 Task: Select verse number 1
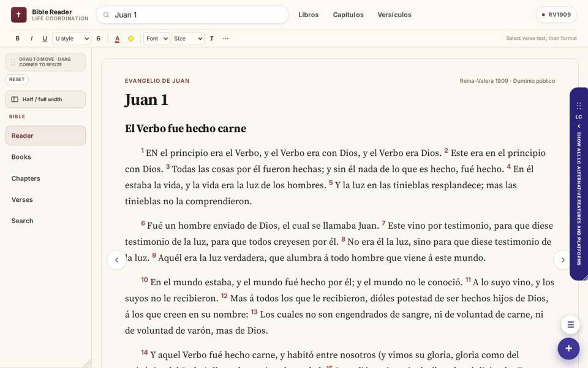[143, 151]
